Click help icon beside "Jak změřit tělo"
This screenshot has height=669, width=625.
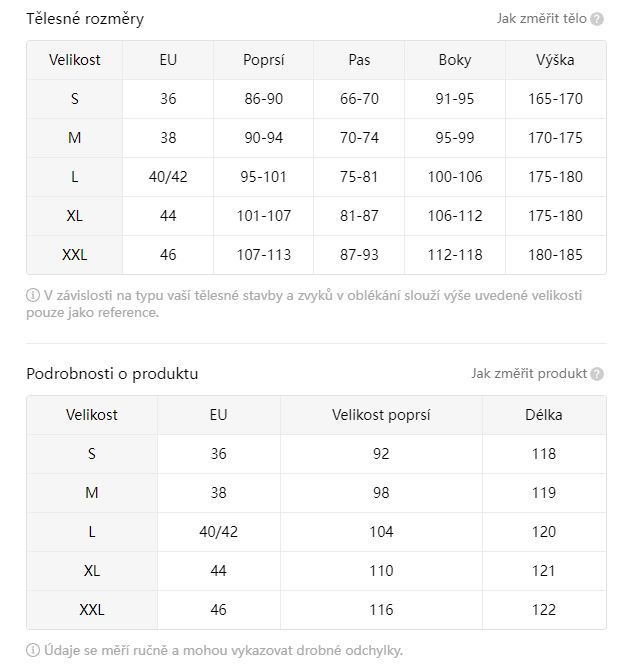click(x=597, y=19)
